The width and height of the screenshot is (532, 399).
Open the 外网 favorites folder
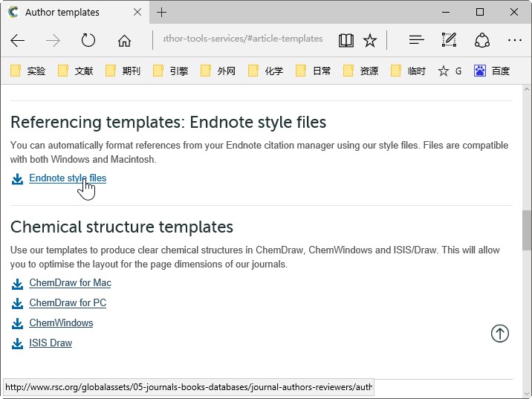pos(218,71)
